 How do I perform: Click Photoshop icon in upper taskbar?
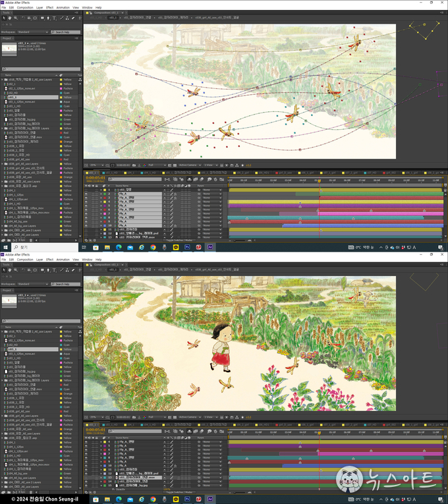pos(187,247)
